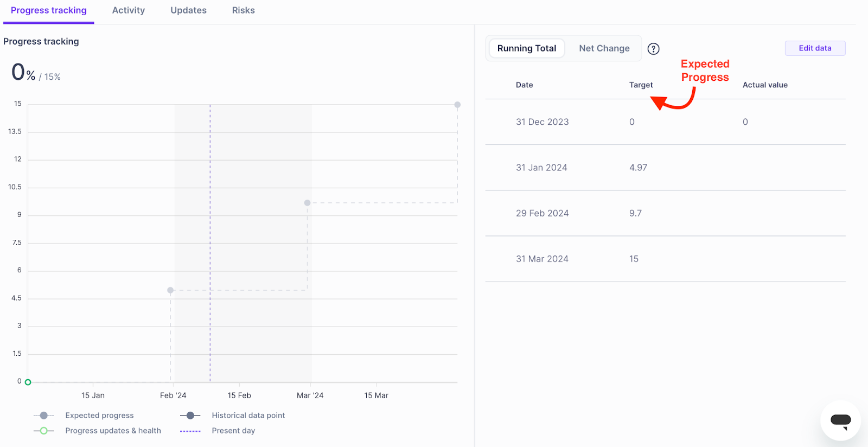Click the Progress updates & health legend marker

[44, 431]
